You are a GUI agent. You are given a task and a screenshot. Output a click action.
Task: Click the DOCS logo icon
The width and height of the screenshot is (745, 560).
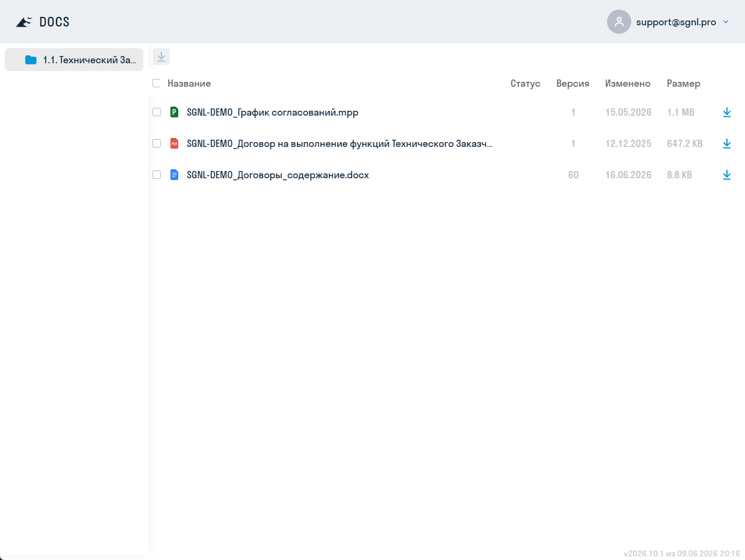[x=24, y=22]
